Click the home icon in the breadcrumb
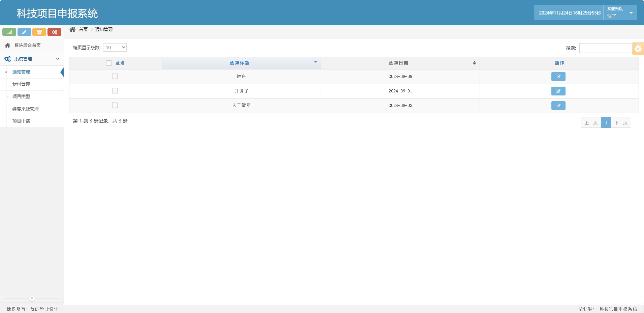The height and width of the screenshot is (313, 644). pyautogui.click(x=73, y=29)
